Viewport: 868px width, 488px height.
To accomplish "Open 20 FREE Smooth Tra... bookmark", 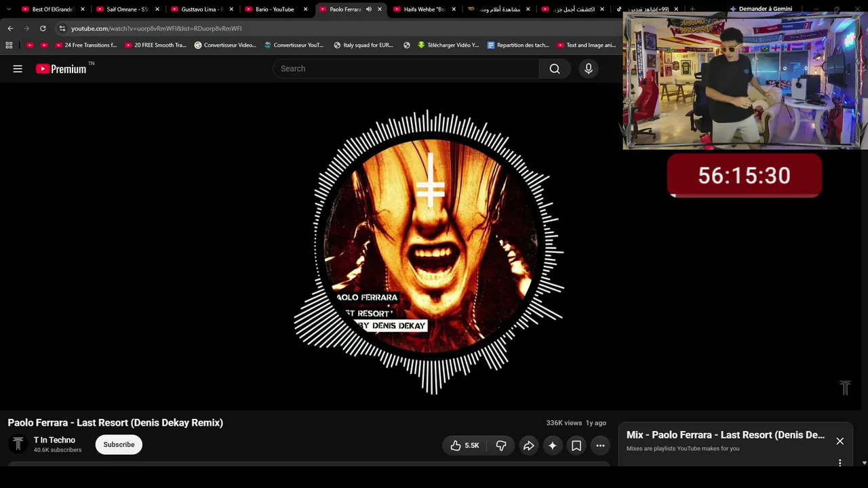I will [156, 45].
